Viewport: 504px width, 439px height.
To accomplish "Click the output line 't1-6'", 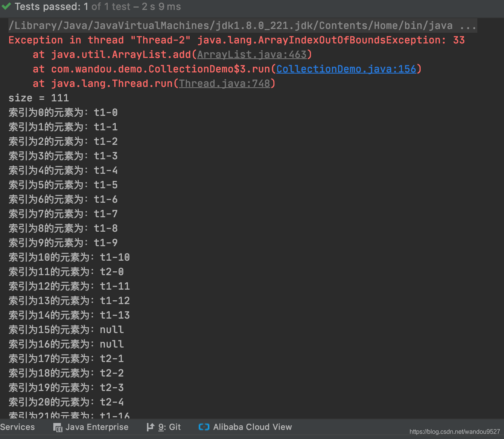I will click(63, 199).
